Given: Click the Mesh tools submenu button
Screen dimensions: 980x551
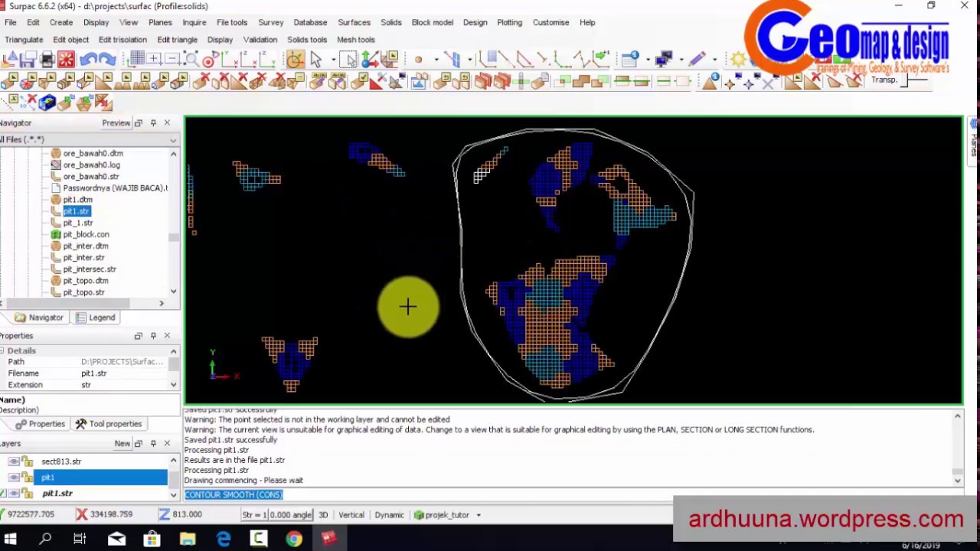Looking at the screenshot, I should [356, 40].
